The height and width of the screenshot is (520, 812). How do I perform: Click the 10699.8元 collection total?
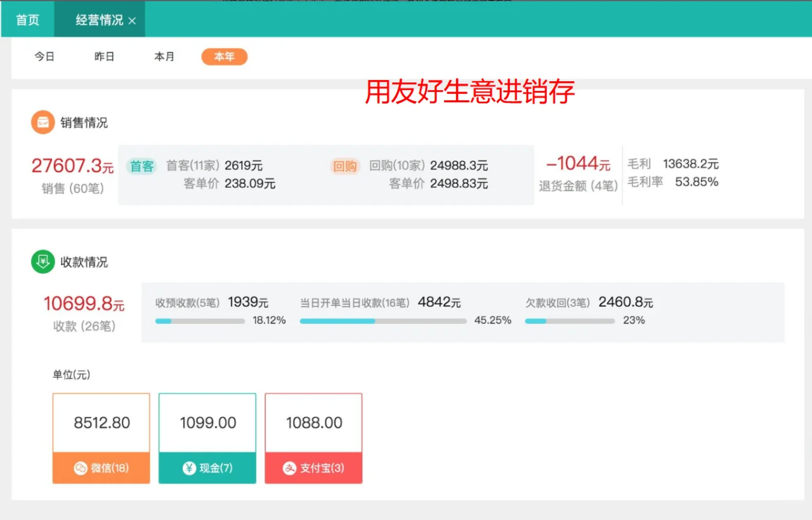point(82,303)
